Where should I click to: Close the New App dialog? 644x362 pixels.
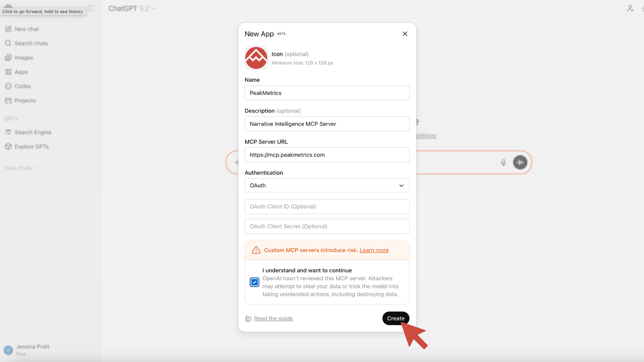click(405, 34)
